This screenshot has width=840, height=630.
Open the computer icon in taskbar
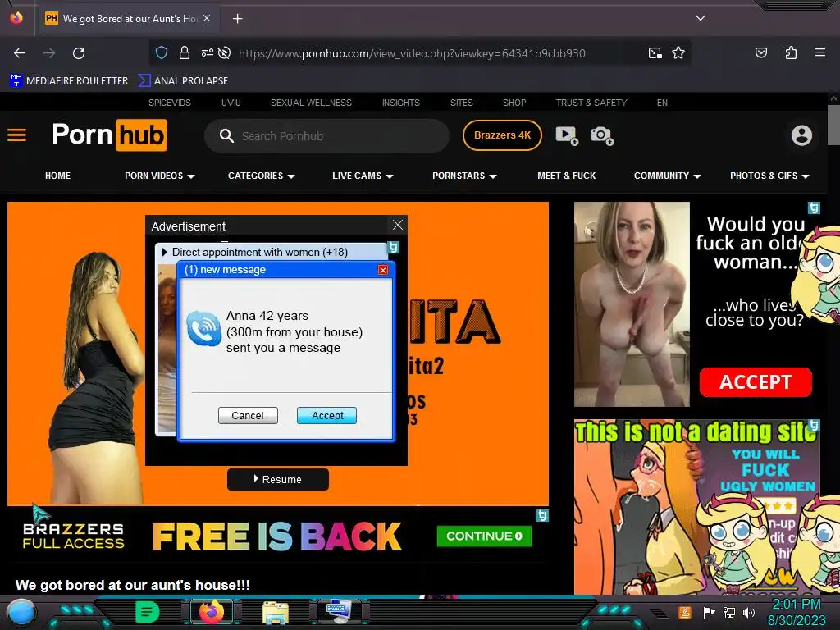point(339,612)
